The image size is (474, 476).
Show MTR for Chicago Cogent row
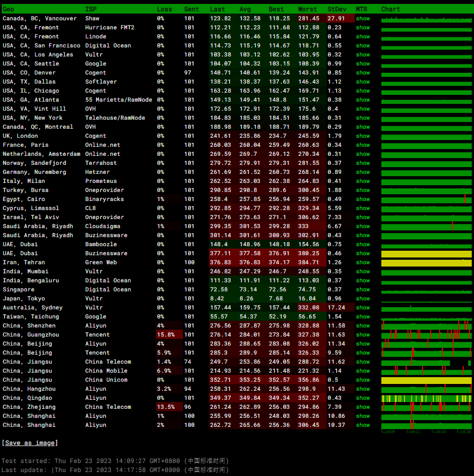(363, 91)
